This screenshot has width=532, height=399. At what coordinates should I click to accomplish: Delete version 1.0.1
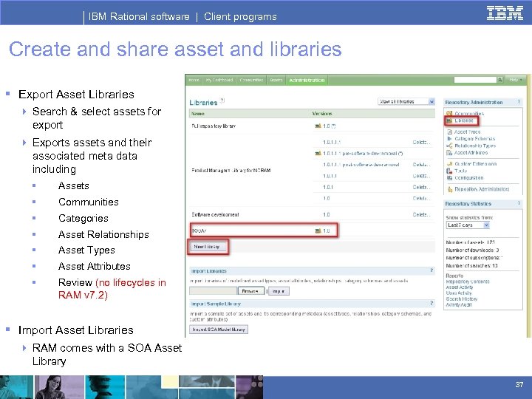click(421, 187)
